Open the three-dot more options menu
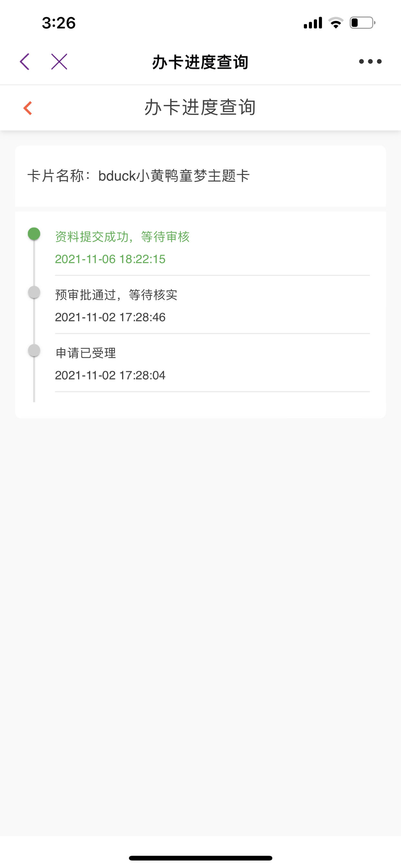 point(370,61)
